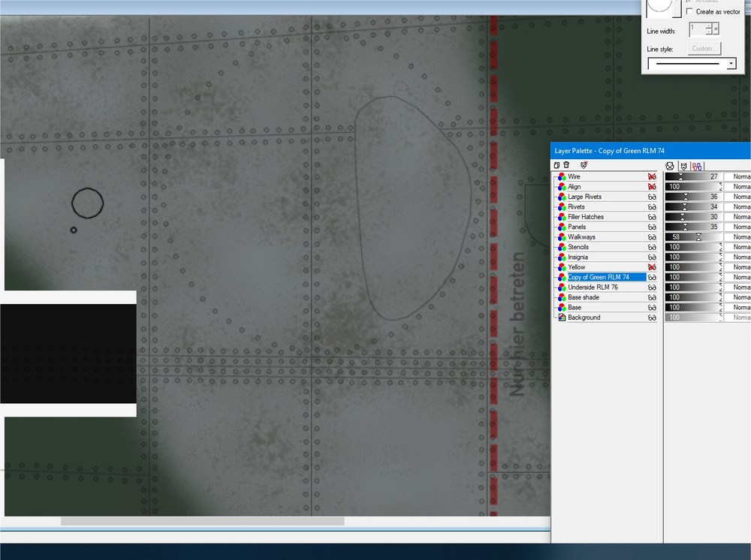Click the Insignia layer's type icon
This screenshot has width=751, height=560.
pos(562,257)
